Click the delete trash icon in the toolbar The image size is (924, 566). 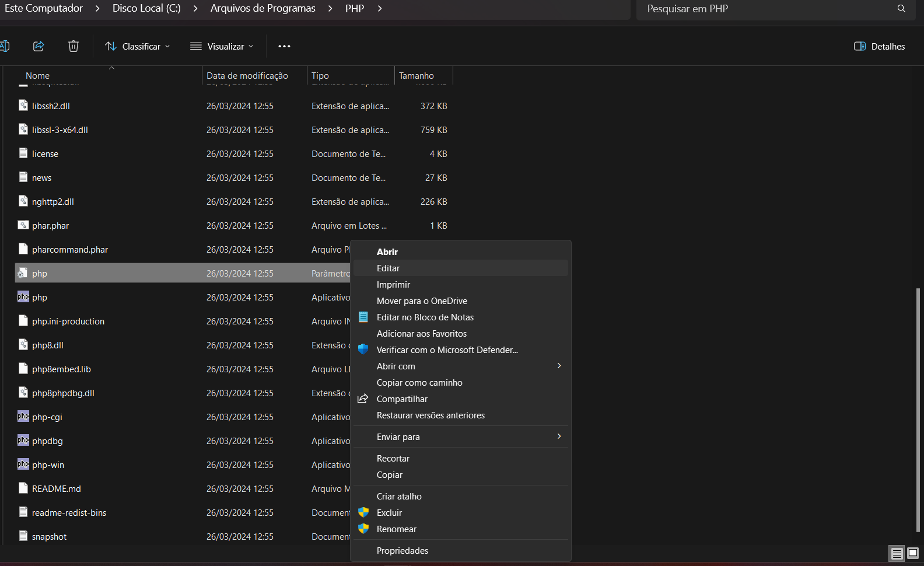pos(73,46)
